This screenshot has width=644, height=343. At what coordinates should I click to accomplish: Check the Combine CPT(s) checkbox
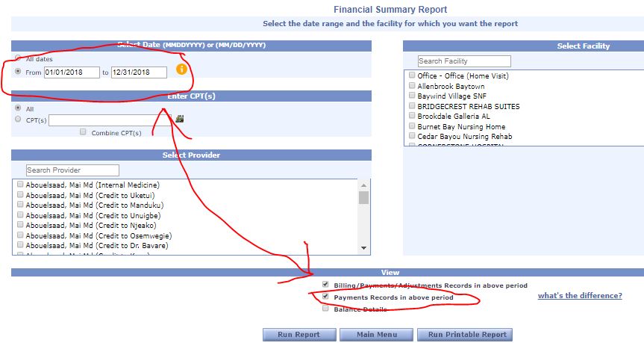click(x=83, y=132)
